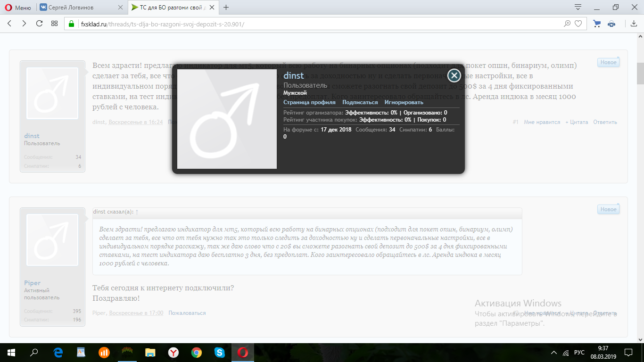Close the dinst profile popup
This screenshot has width=644, height=362.
point(454,75)
